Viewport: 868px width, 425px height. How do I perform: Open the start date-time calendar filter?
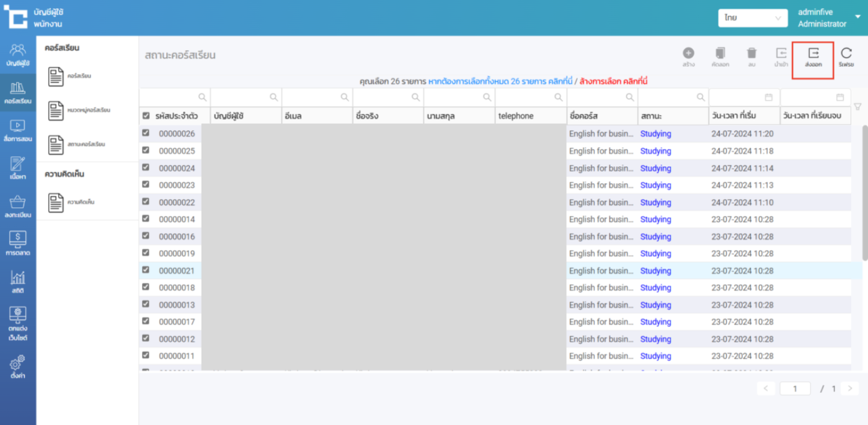click(x=769, y=97)
